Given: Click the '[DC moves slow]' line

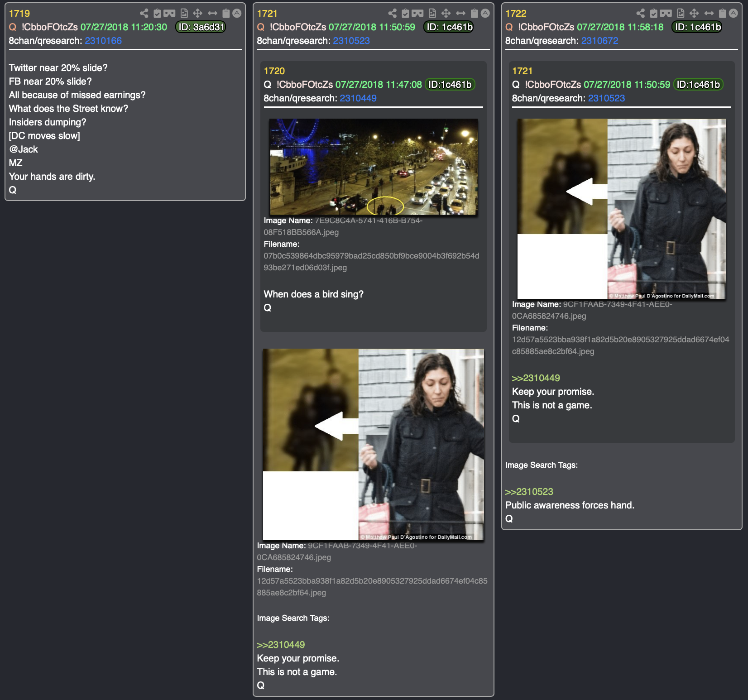Looking at the screenshot, I should [x=44, y=136].
